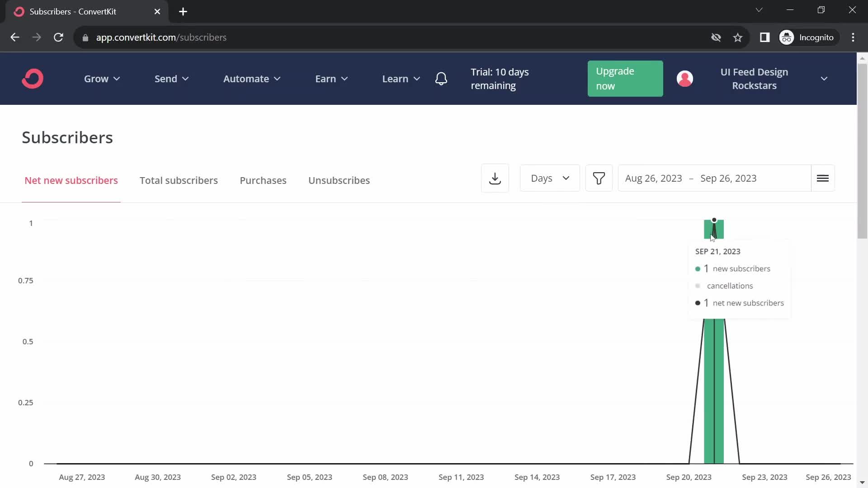Open Chrome's three-dot menu
The height and width of the screenshot is (488, 868).
click(853, 38)
